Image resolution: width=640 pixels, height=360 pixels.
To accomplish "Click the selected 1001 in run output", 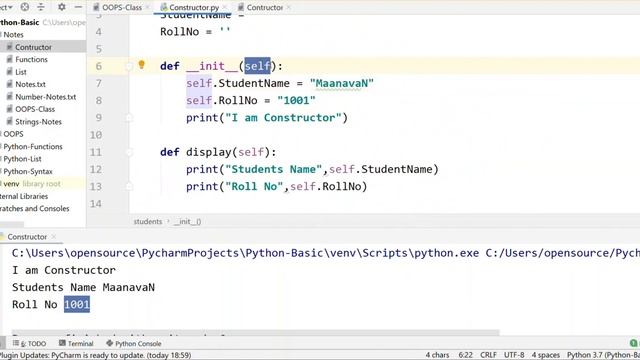I will [x=77, y=304].
